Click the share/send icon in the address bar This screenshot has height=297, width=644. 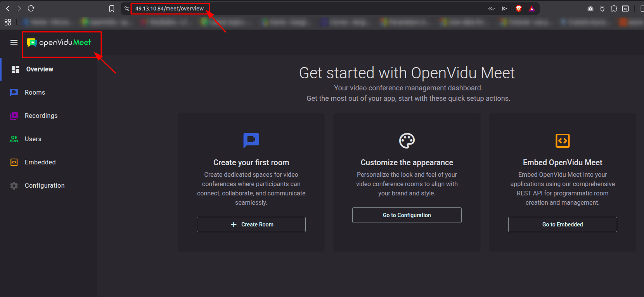click(504, 9)
